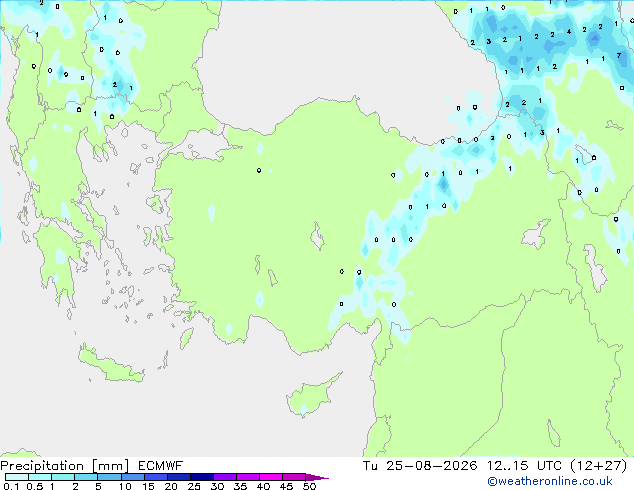
Task: Click the ECMWF model label
Action: pyautogui.click(x=161, y=466)
